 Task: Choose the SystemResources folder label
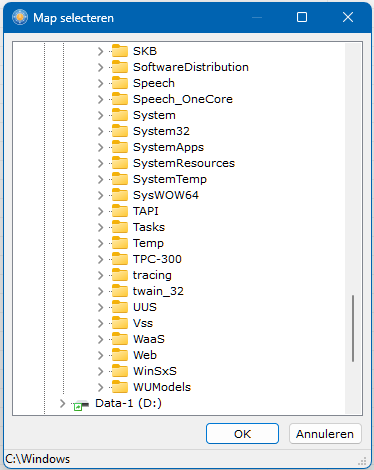(184, 163)
